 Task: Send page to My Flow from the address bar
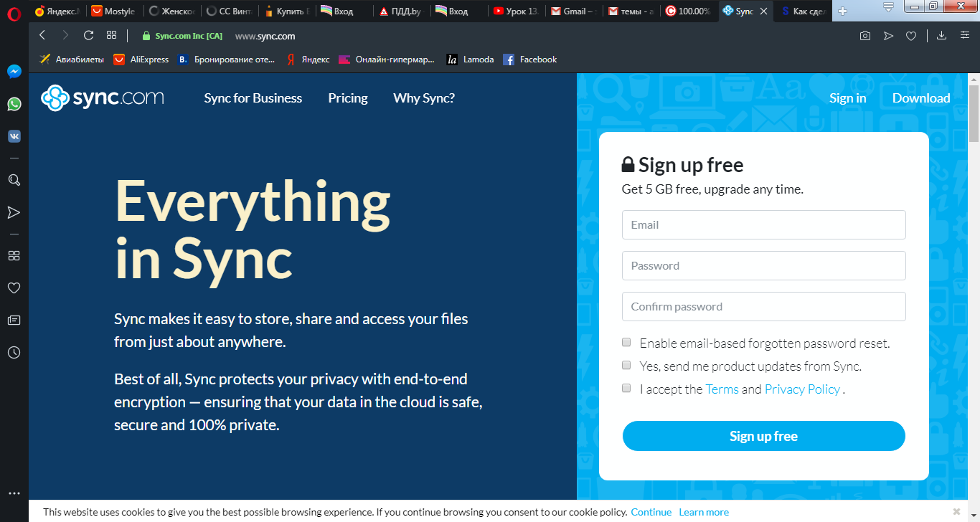click(x=888, y=36)
